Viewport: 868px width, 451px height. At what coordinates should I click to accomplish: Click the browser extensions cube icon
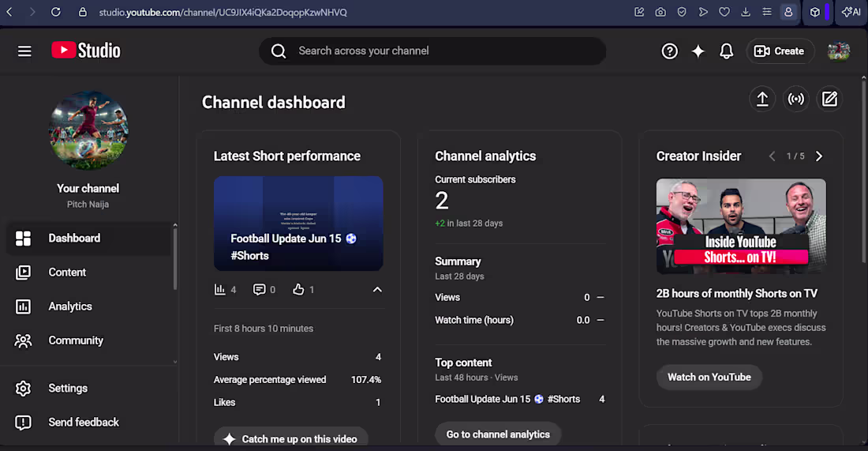pos(815,12)
